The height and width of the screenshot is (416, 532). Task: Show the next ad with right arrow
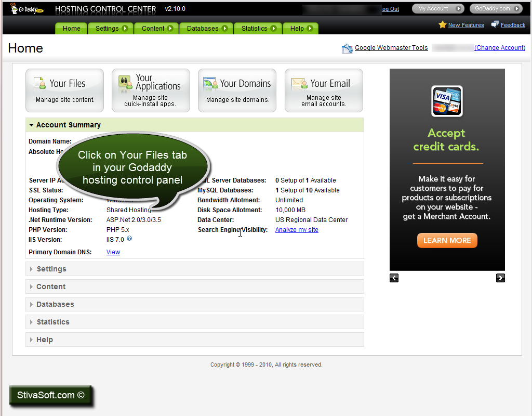(x=500, y=278)
